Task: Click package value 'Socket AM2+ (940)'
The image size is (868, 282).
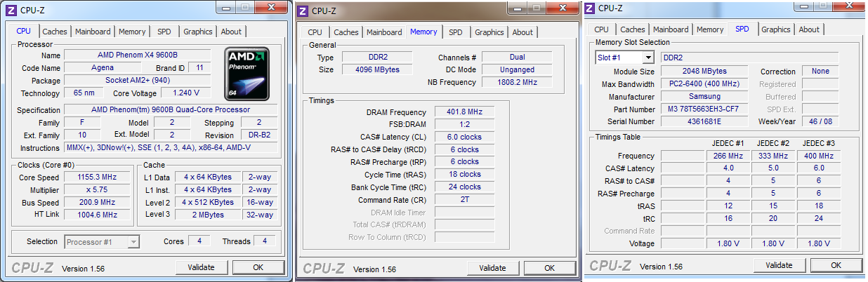Action: [x=138, y=80]
